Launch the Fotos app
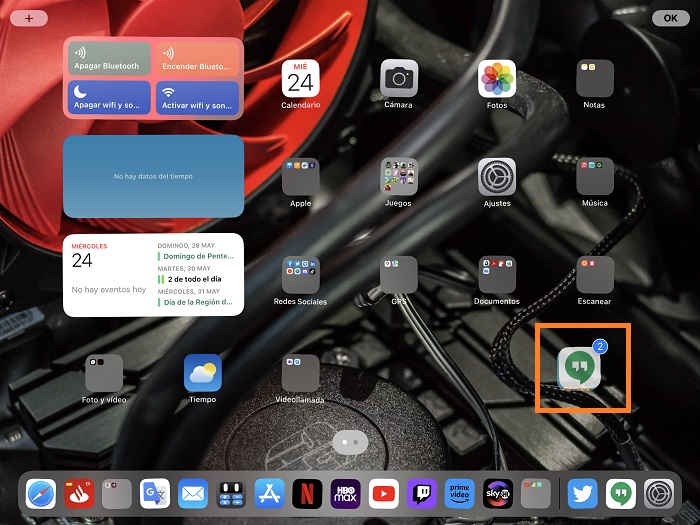 (497, 79)
